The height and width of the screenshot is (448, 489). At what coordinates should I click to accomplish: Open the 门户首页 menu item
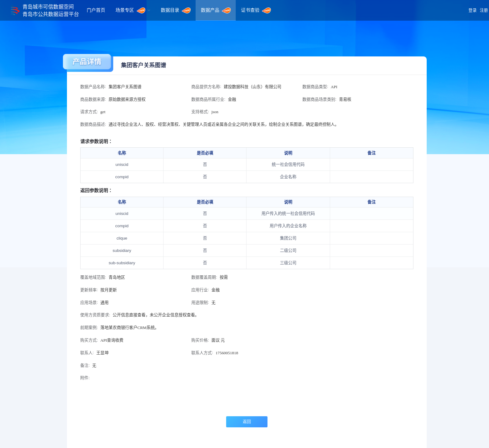point(96,10)
